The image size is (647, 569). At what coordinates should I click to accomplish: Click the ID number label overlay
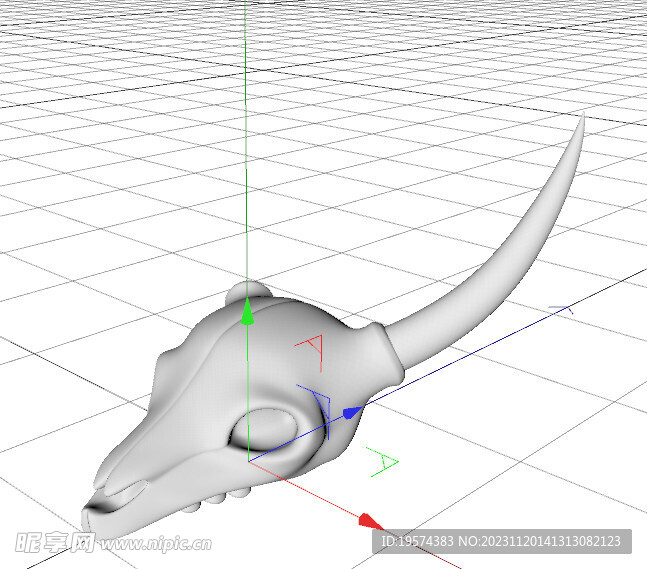[501, 541]
